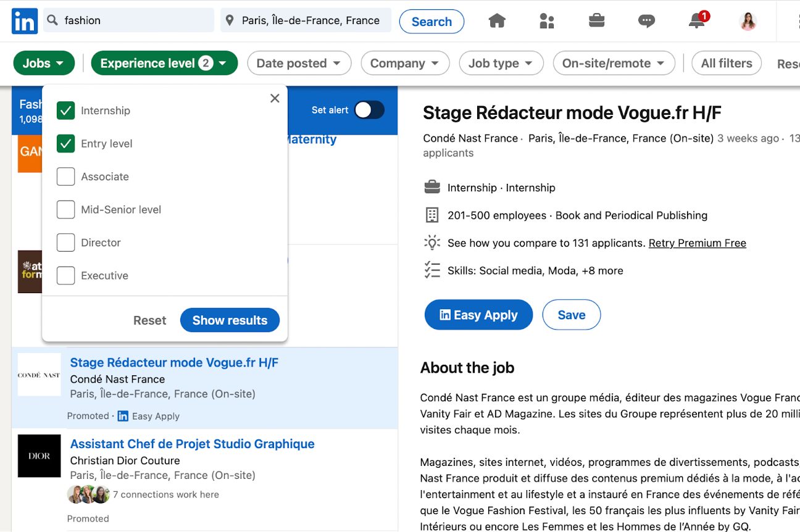Open Stage Rédacteur mode Vogue.fr job listing

click(174, 362)
